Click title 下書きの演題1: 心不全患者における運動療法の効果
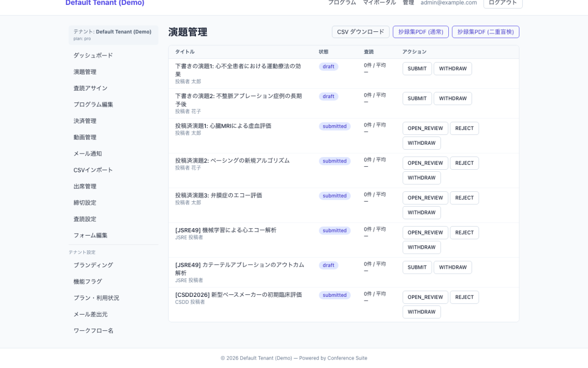 (x=238, y=70)
